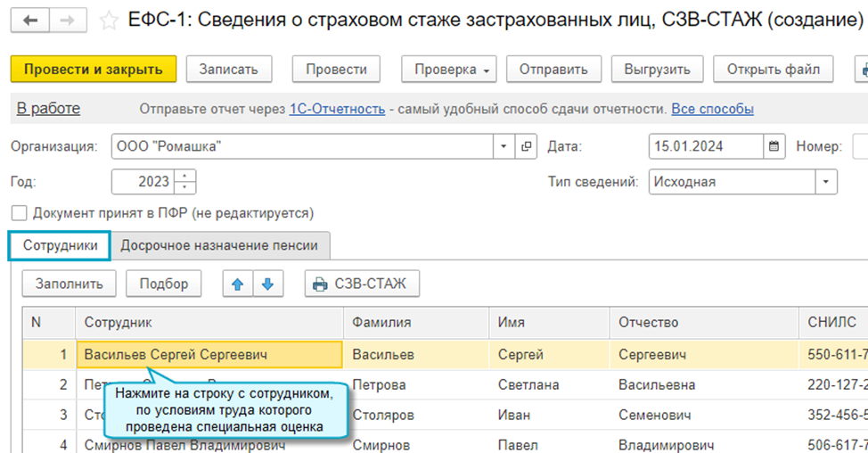Click the Провести и закрыть button

pyautogui.click(x=94, y=70)
